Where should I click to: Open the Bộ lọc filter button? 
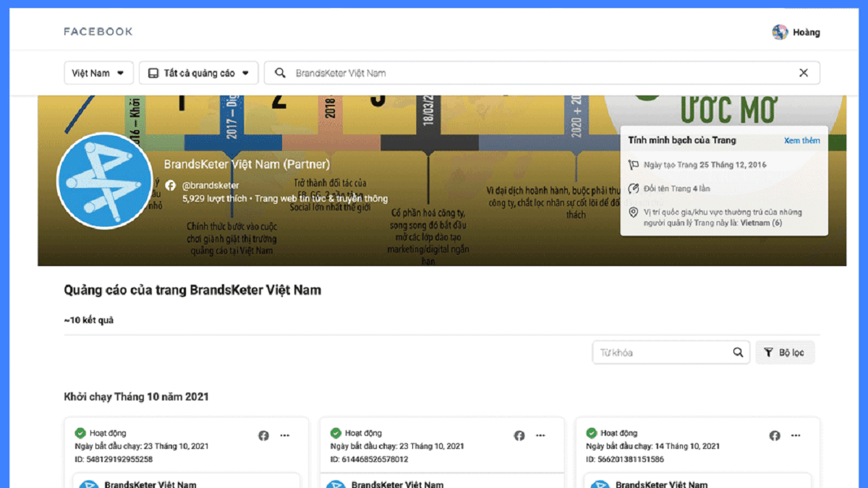[785, 352]
